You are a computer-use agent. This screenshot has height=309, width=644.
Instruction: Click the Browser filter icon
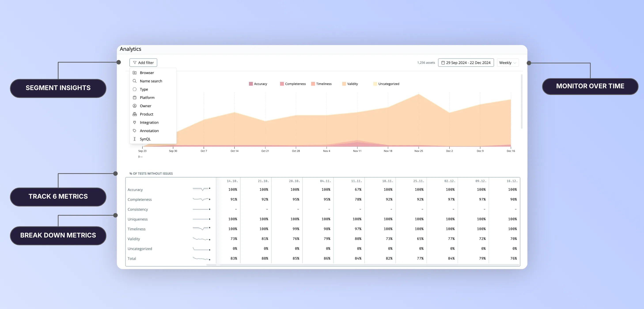click(134, 73)
